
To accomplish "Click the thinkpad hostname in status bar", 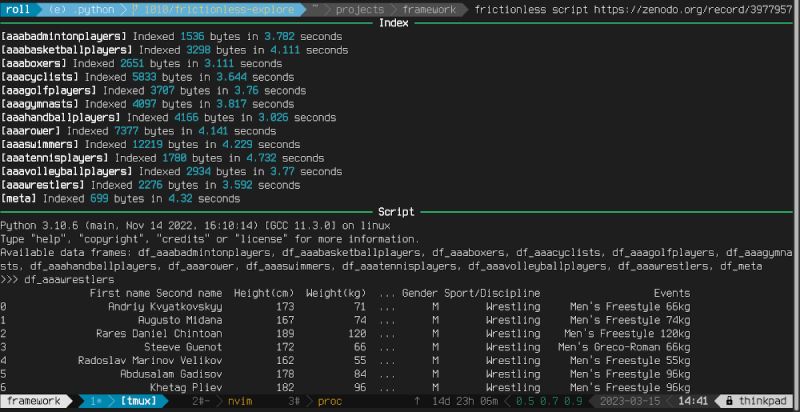I will tap(763, 401).
